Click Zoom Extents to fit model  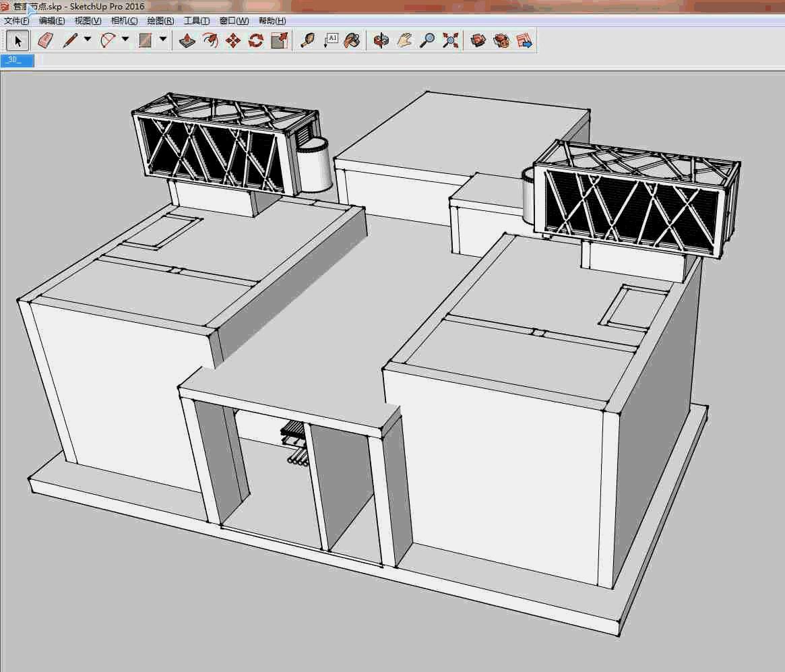pyautogui.click(x=449, y=40)
